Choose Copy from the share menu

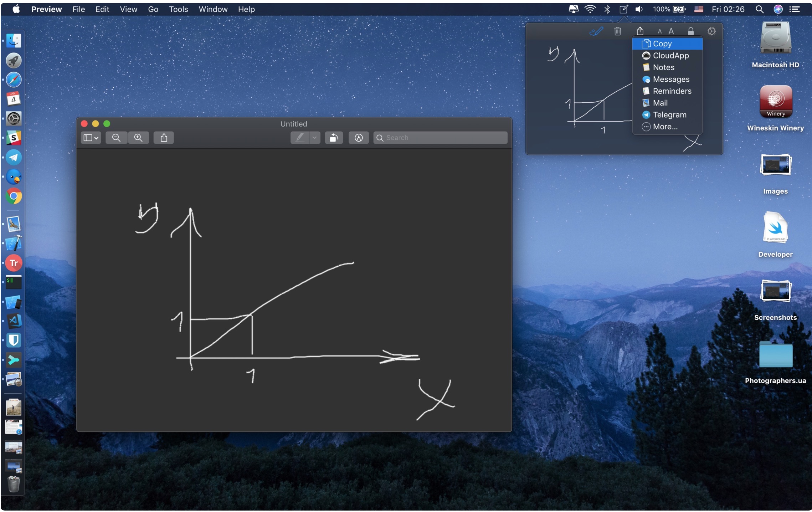662,44
